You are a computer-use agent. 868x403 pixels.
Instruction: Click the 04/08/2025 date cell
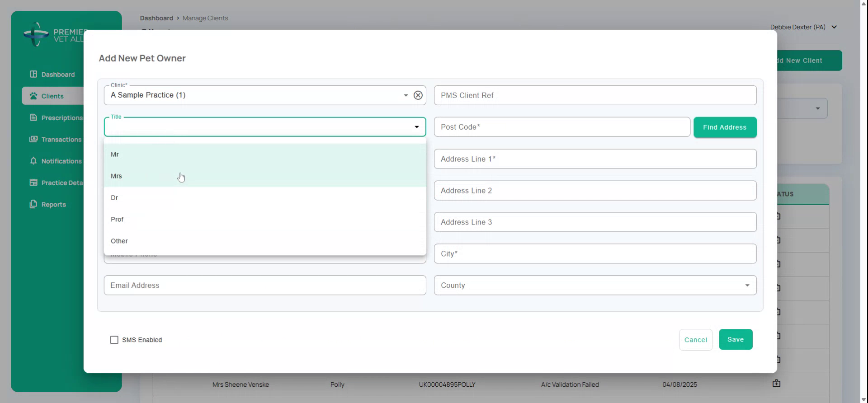(679, 384)
